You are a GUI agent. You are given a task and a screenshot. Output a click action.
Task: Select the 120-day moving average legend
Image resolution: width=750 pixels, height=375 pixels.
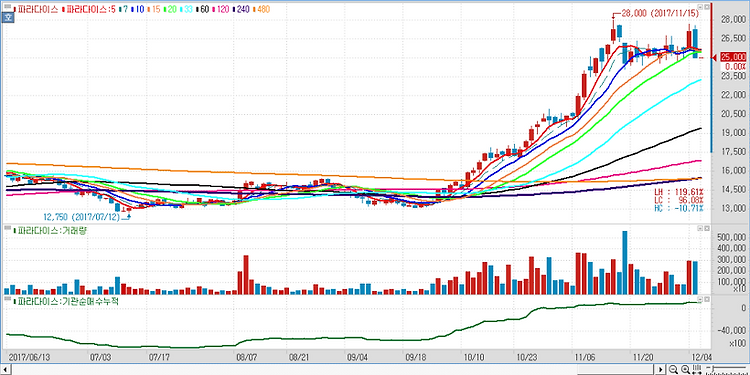(x=221, y=9)
